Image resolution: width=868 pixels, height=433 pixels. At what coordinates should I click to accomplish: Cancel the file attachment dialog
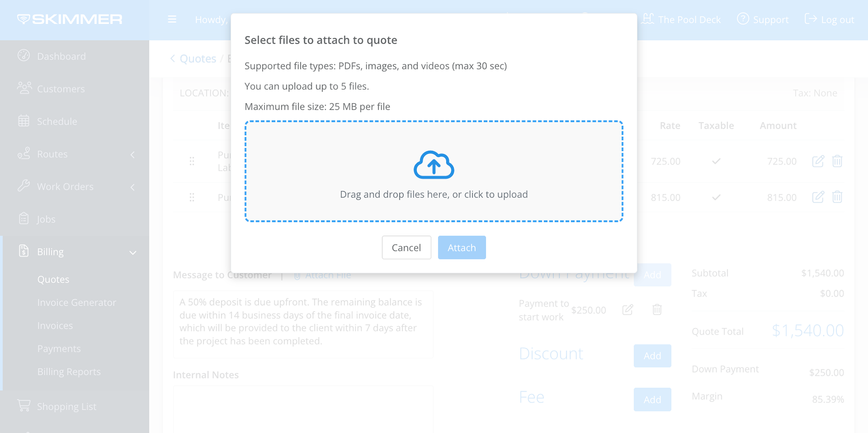[406, 247]
